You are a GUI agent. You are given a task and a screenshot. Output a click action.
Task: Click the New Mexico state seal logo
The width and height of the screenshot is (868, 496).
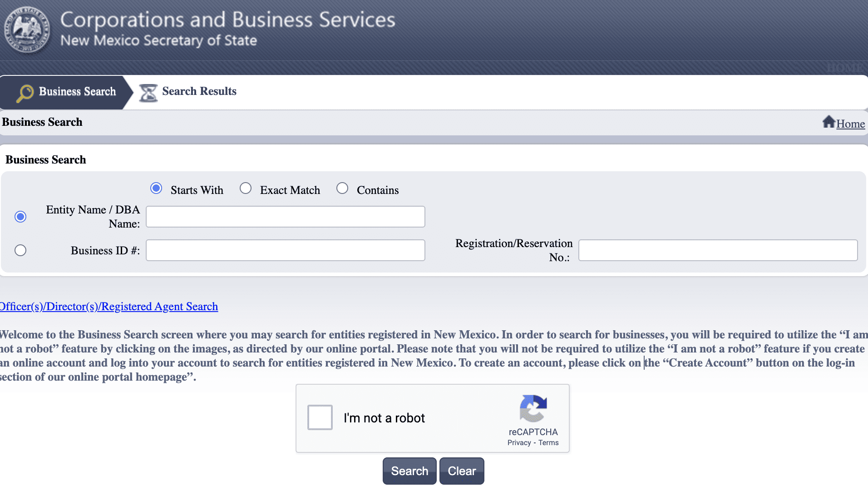pyautogui.click(x=27, y=30)
